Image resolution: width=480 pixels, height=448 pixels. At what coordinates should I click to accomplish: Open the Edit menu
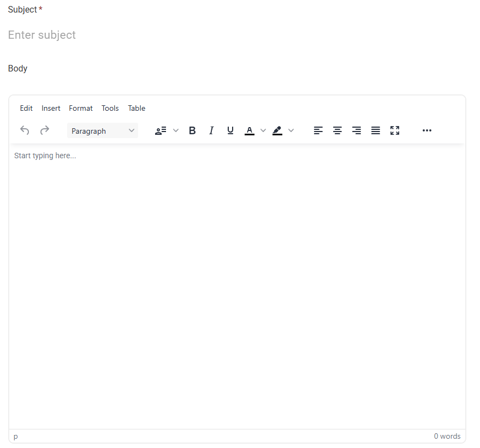tap(26, 108)
